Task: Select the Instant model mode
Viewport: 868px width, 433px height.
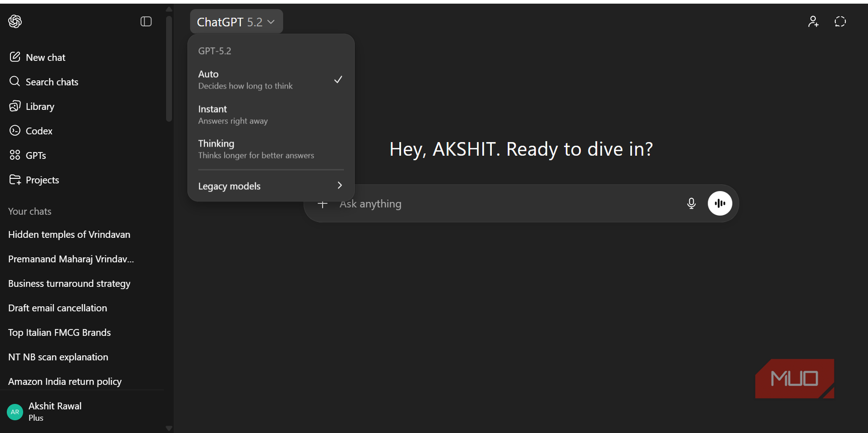Action: pos(271,114)
